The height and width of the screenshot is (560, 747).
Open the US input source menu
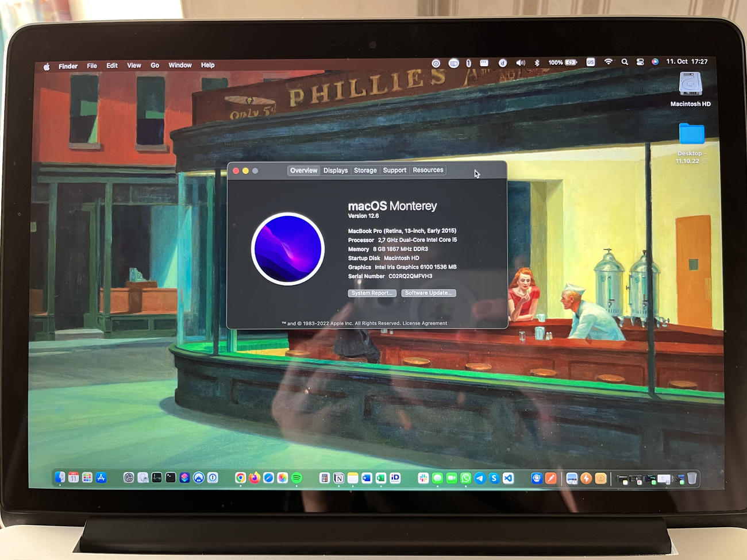[x=591, y=62]
